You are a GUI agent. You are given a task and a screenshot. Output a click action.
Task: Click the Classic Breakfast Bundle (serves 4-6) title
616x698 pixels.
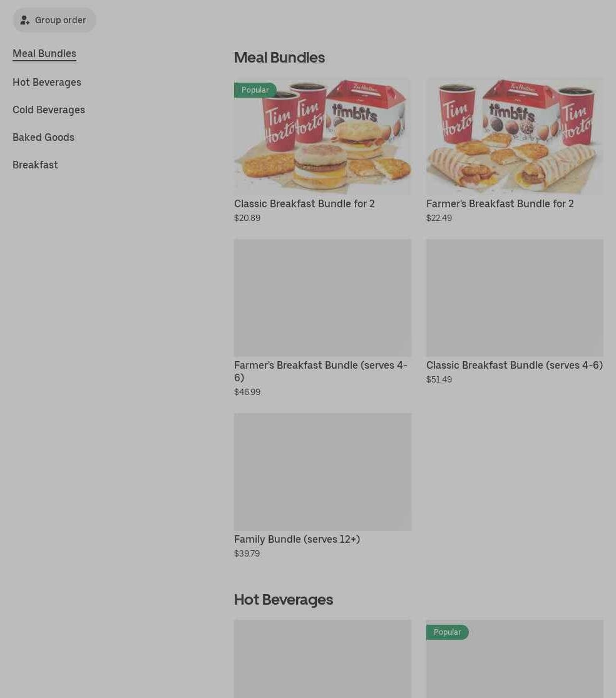515,365
